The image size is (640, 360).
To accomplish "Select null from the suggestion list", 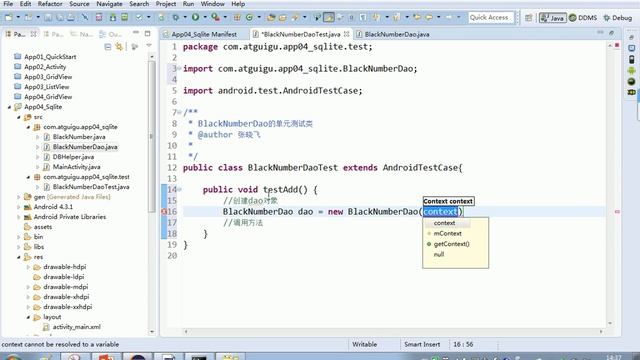I will click(439, 255).
